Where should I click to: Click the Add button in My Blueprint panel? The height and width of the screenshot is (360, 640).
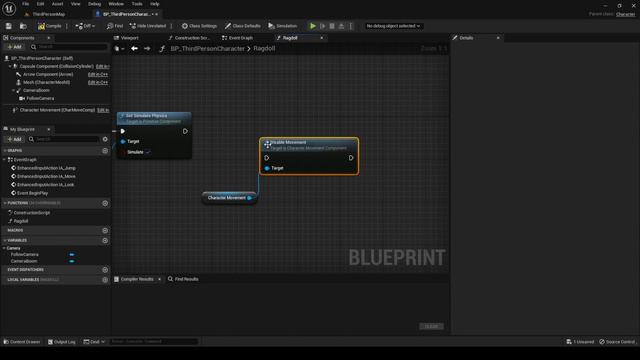click(14, 139)
